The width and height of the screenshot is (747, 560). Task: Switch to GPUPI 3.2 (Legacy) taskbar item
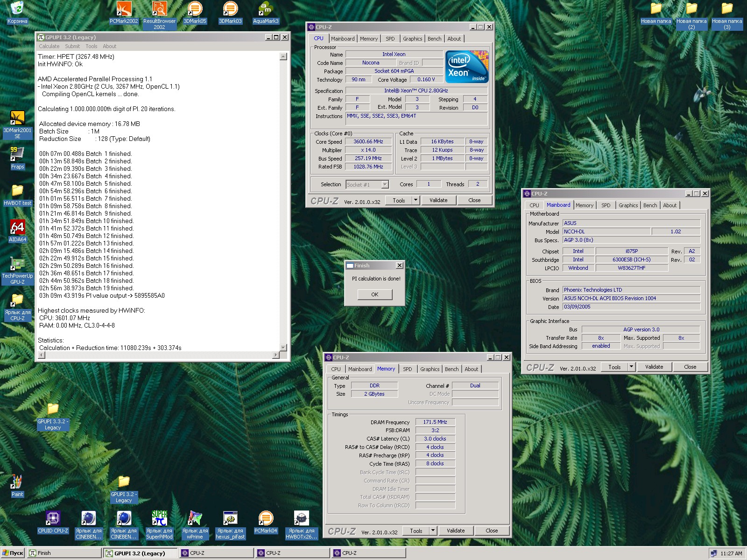click(141, 553)
